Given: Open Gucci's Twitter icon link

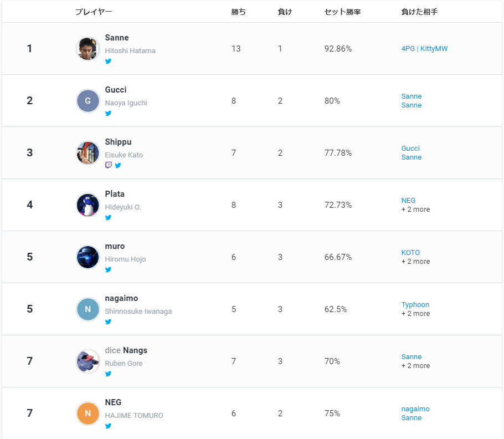Looking at the screenshot, I should pos(108,113).
